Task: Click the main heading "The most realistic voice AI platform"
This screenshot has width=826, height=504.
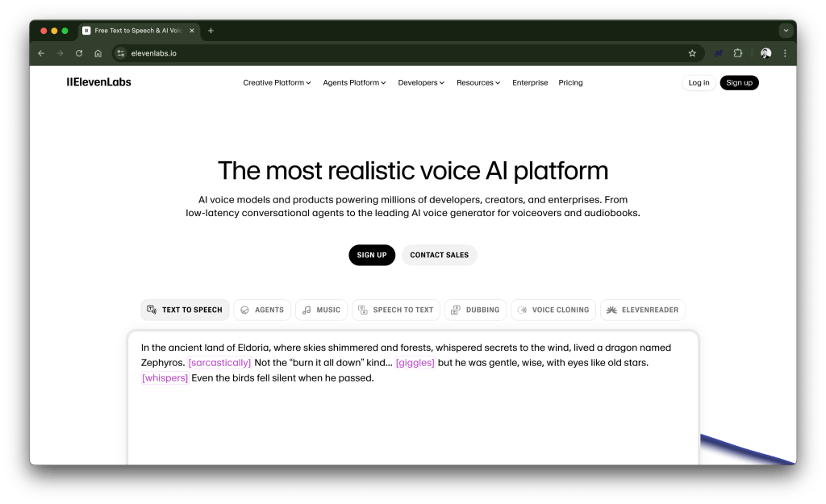Action: [x=413, y=171]
